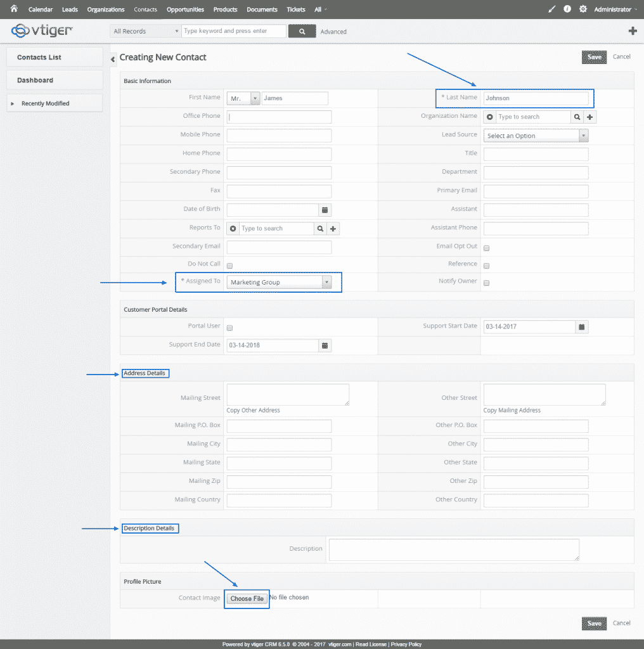This screenshot has width=644, height=649.
Task: Save the new contact
Action: [593, 56]
